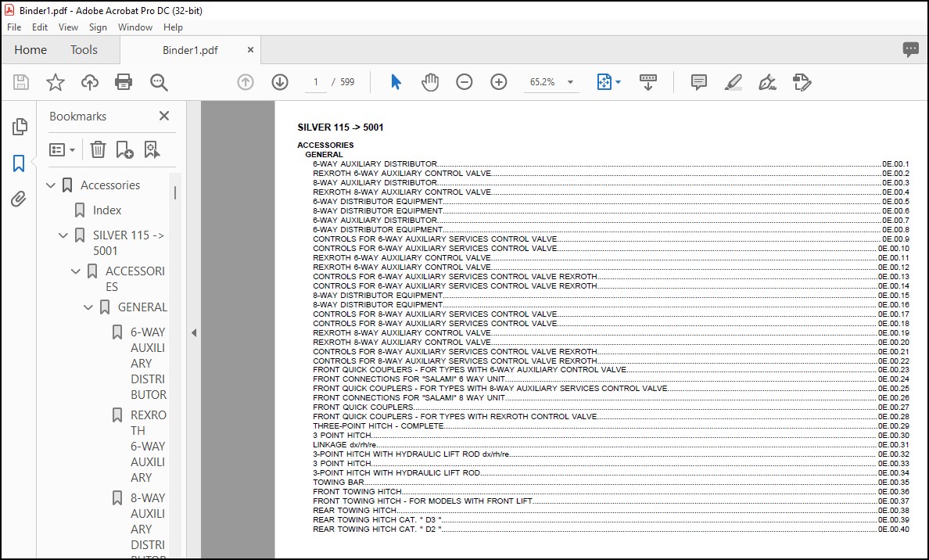Image resolution: width=929 pixels, height=560 pixels.
Task: Click FRONT TOWING HITCH 0E.00.36 entry
Action: (x=611, y=491)
